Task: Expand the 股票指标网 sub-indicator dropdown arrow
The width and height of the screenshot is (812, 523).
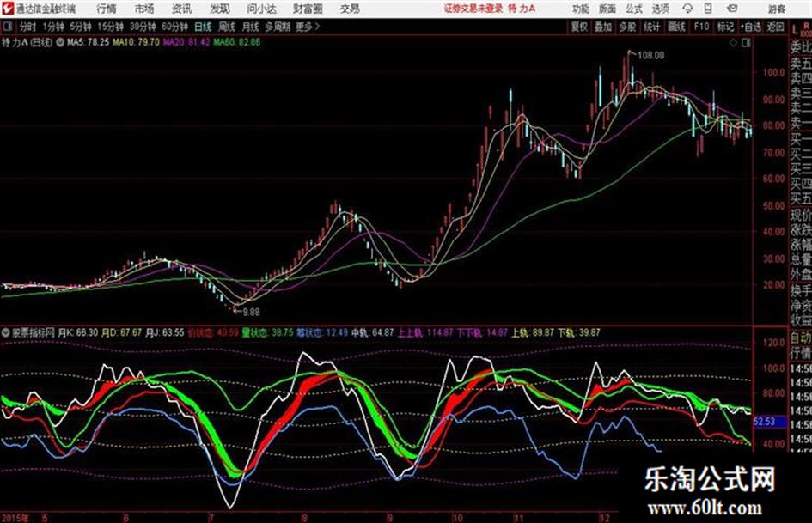Action: click(6, 333)
